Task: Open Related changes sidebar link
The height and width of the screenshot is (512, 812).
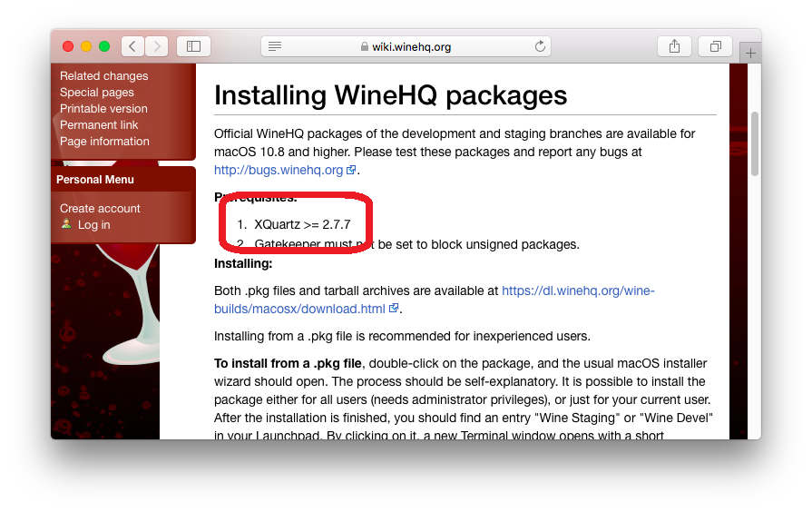Action: [104, 75]
